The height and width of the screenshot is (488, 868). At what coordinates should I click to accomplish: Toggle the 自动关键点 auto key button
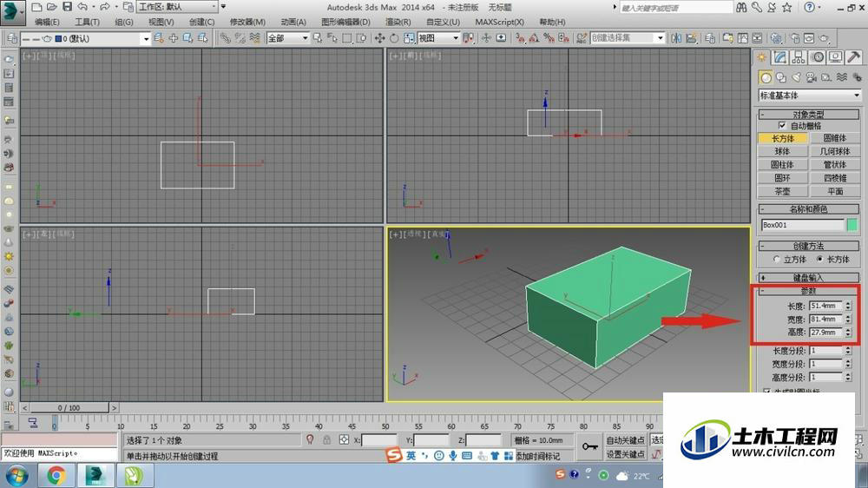[x=625, y=440]
